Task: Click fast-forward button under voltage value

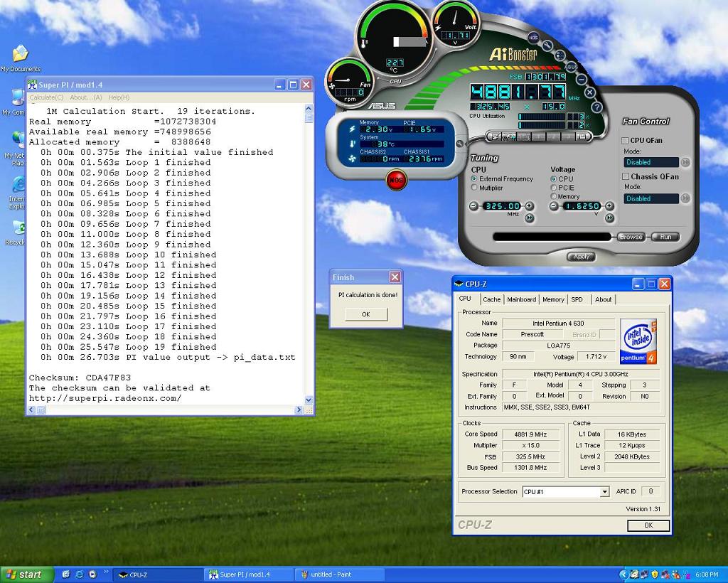Action: [609, 218]
